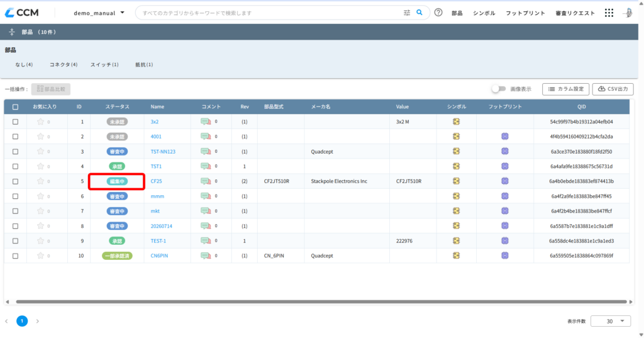Open symbol icon for TST1 row
Image resolution: width=644 pixels, height=338 pixels.
pyautogui.click(x=457, y=166)
